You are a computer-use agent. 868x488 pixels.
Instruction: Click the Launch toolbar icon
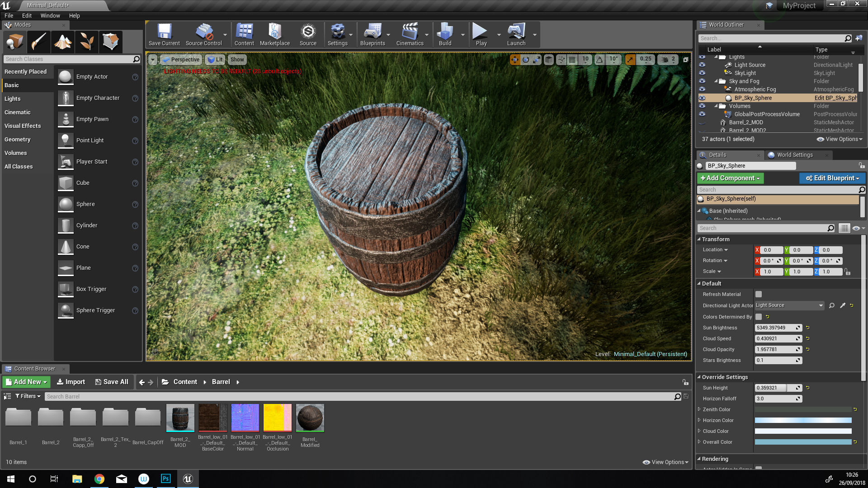coord(516,35)
